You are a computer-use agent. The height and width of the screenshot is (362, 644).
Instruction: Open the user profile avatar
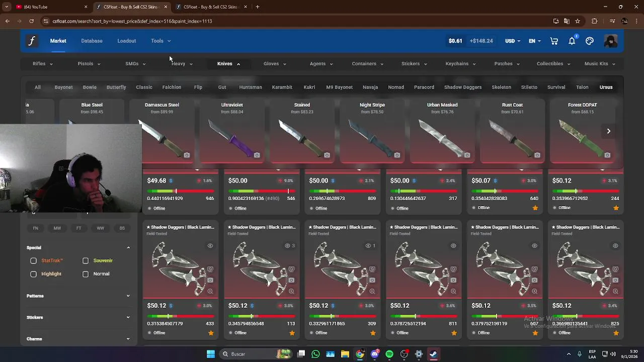611,41
